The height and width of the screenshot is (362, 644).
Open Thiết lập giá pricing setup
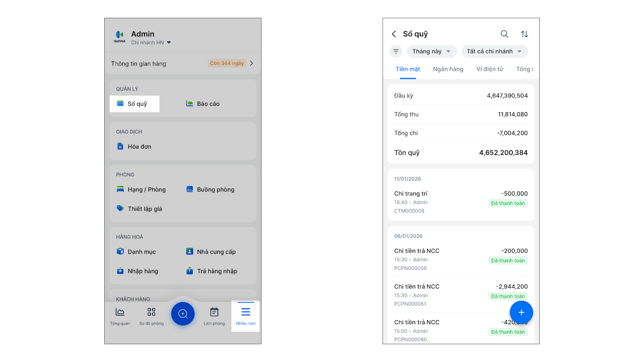point(139,209)
